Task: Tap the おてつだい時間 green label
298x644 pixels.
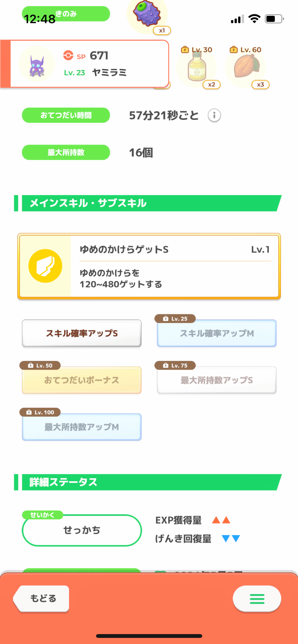Action: (x=66, y=115)
